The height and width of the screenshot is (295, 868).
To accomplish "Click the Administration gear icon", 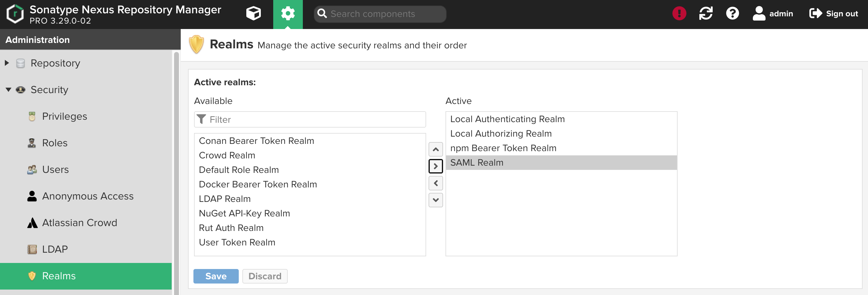I will coord(288,14).
